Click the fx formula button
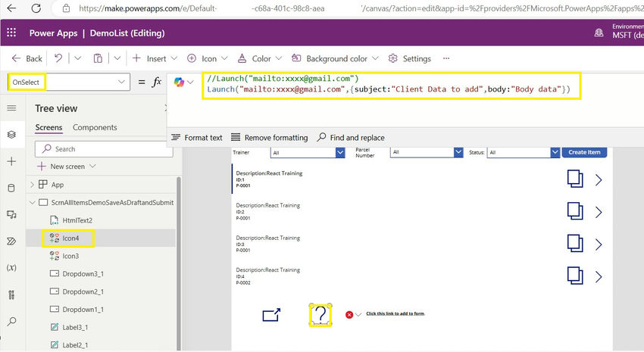644x352 pixels. (157, 82)
